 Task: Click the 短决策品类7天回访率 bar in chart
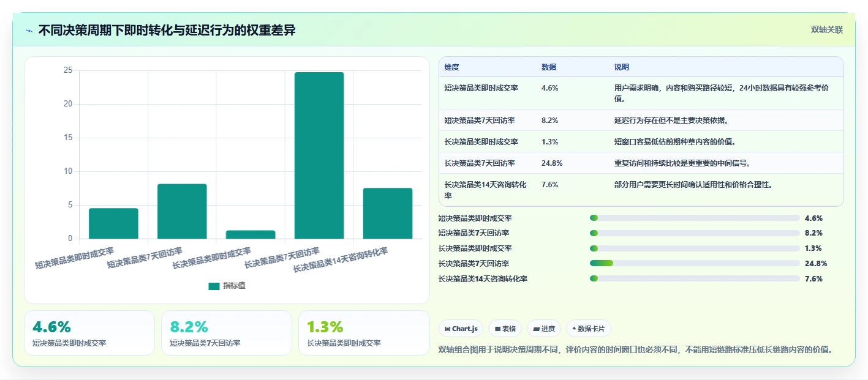[x=182, y=211]
